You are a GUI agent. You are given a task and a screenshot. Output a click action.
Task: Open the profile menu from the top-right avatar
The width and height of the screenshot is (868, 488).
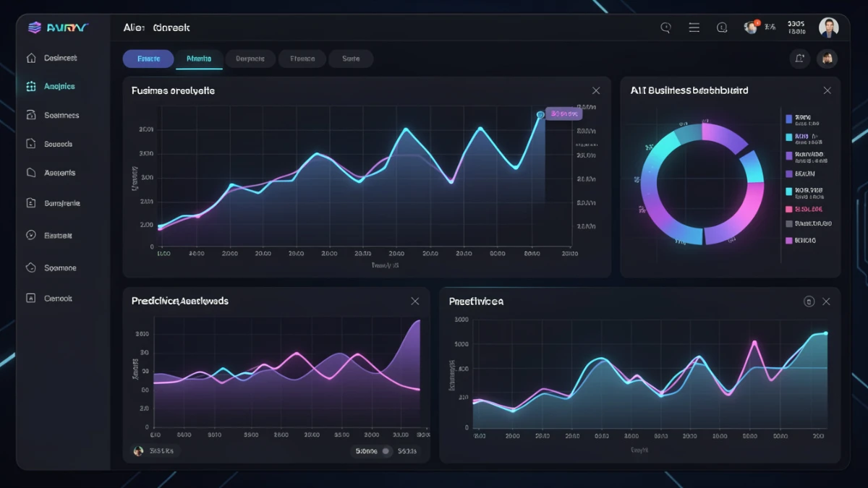point(829,27)
